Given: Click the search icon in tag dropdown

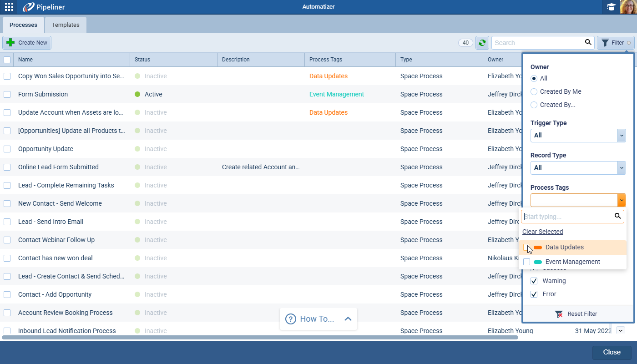Looking at the screenshot, I should [617, 216].
